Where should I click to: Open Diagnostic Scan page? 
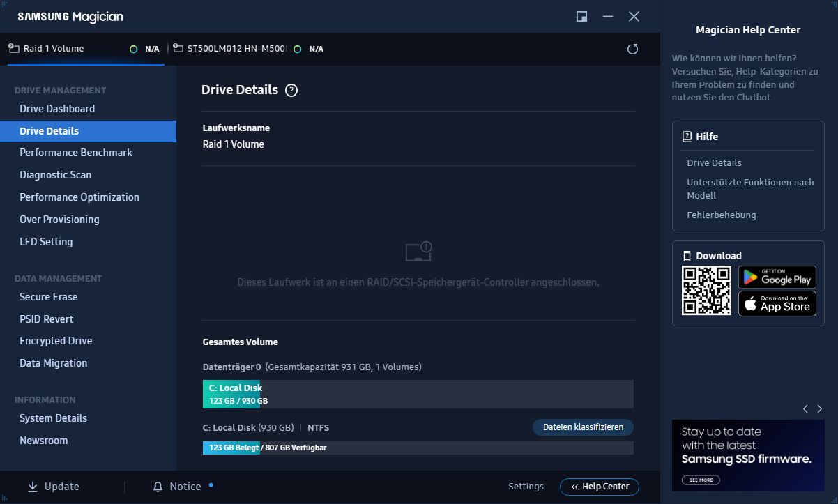tap(55, 175)
